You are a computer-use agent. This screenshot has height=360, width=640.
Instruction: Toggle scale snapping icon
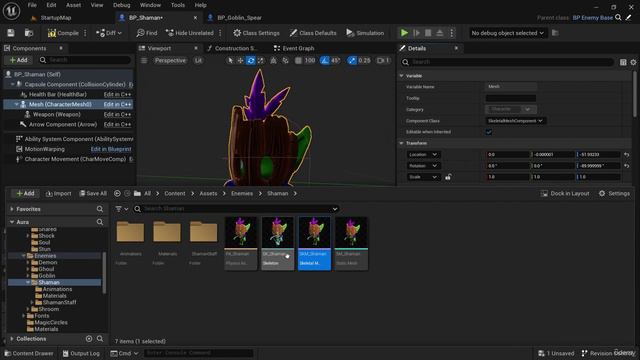(x=352, y=60)
